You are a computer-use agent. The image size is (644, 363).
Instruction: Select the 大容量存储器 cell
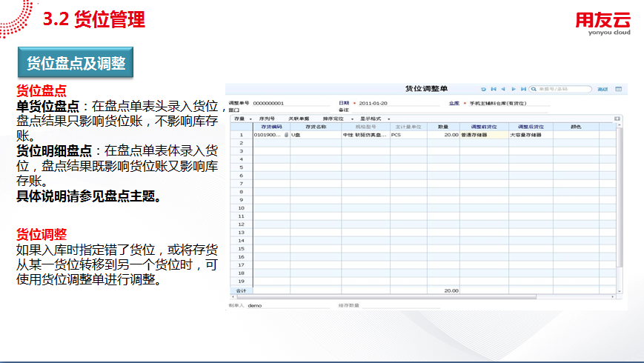[531, 135]
